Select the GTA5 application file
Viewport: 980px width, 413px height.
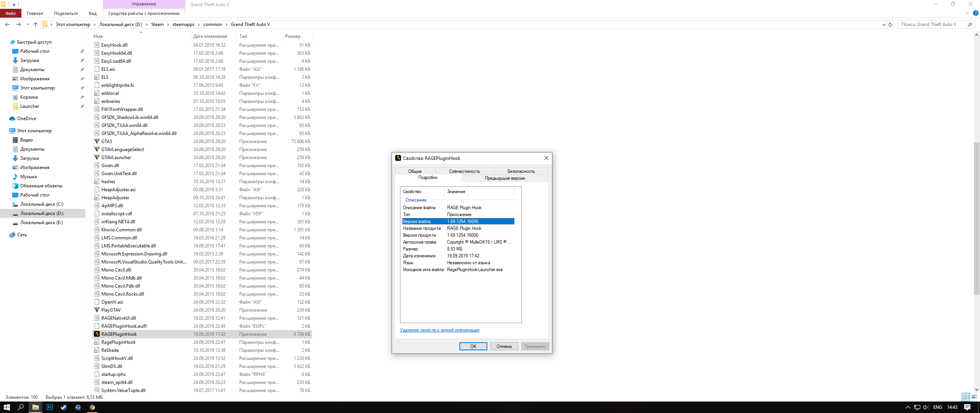click(107, 141)
